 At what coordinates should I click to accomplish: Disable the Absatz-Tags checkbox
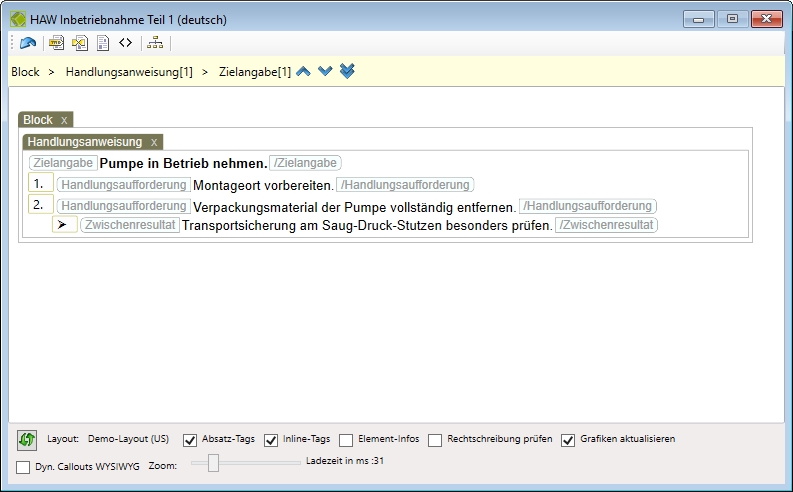point(191,440)
